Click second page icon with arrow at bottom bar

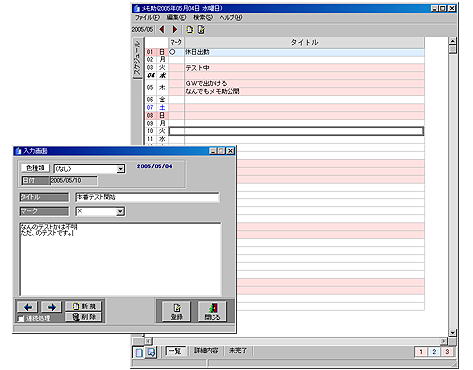click(x=151, y=352)
